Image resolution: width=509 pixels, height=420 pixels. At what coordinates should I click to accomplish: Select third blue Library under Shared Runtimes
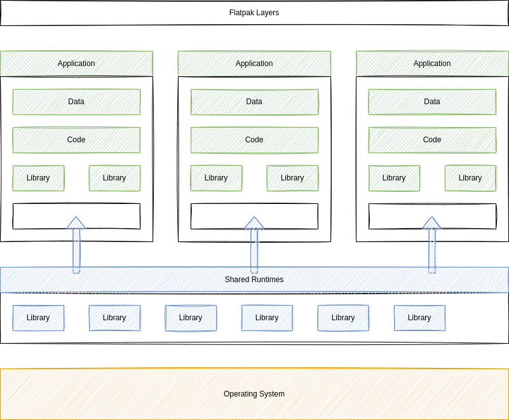[x=191, y=318]
